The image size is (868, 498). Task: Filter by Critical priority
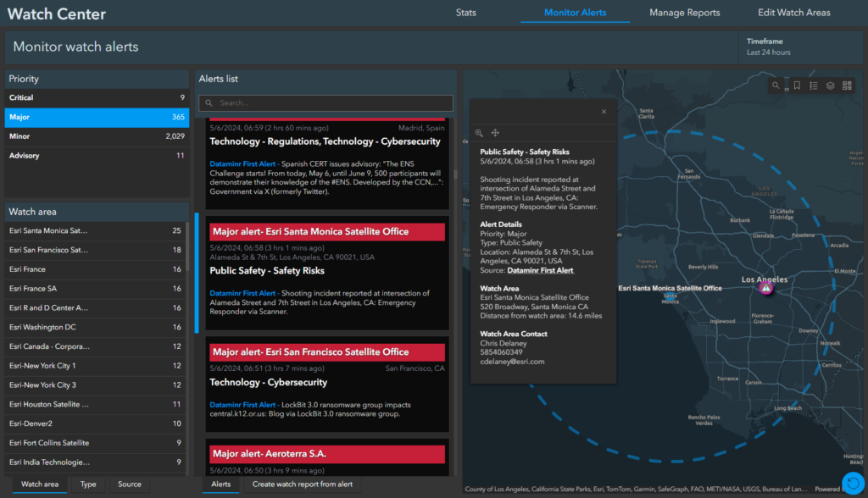tap(97, 97)
